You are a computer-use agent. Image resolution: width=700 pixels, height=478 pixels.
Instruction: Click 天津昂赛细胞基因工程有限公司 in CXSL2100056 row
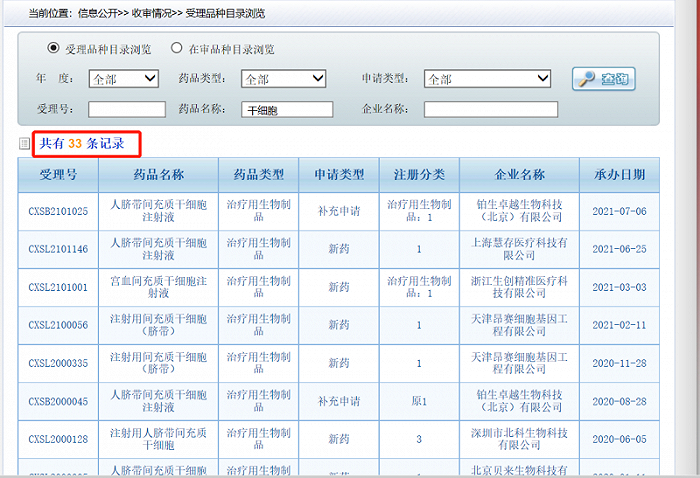click(519, 325)
